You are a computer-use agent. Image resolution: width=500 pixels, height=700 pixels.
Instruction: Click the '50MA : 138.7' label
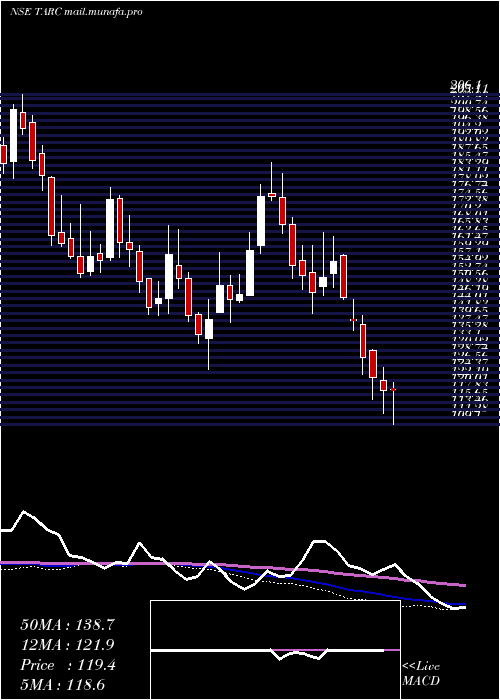click(x=68, y=625)
